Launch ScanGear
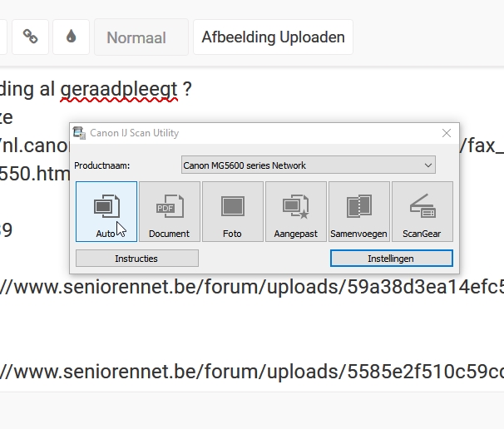This screenshot has width=504, height=429. [422, 212]
